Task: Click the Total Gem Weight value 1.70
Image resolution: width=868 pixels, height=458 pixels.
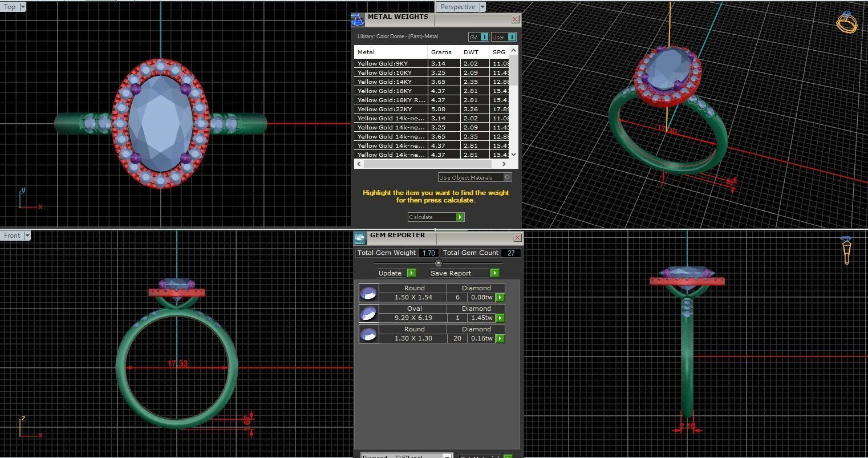Action: (429, 253)
